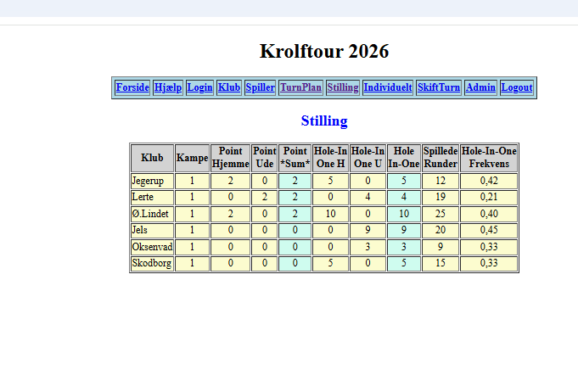Open the Admin page

tap(480, 87)
